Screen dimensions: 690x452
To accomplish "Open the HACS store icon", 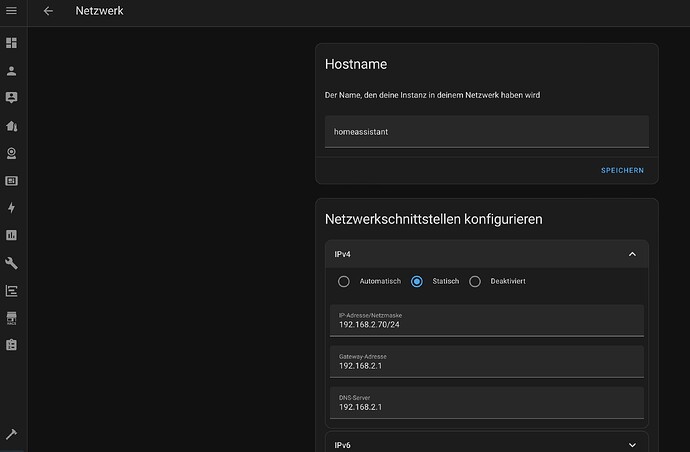I will tap(11, 318).
